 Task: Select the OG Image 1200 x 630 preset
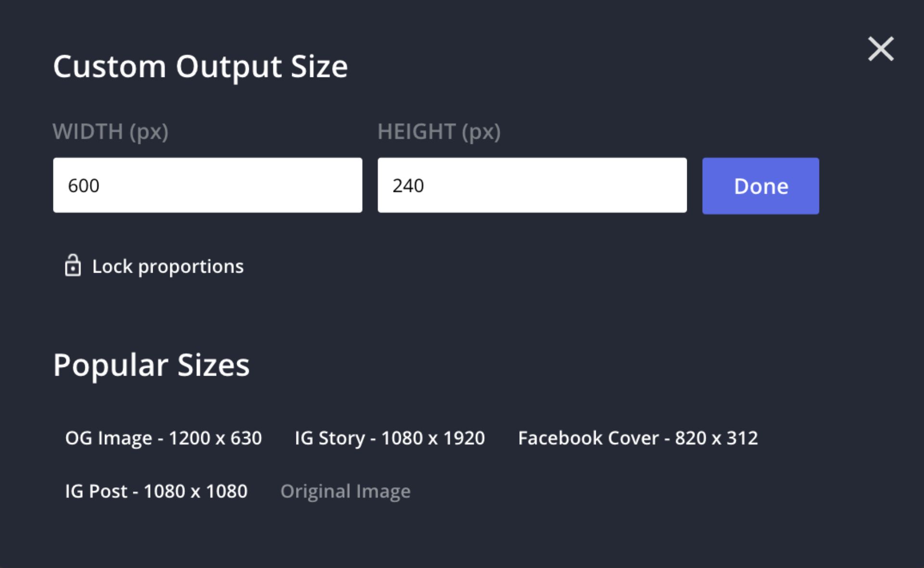pos(164,438)
